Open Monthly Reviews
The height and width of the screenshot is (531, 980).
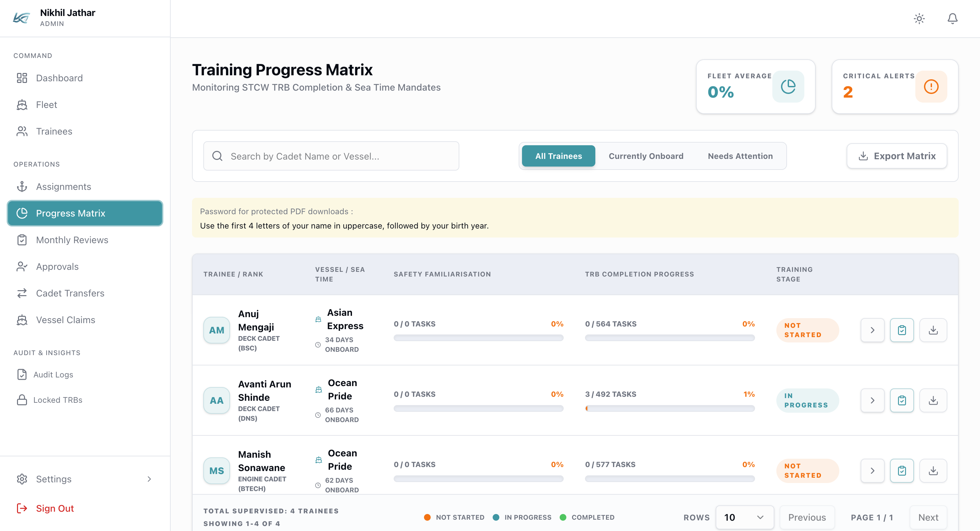point(85,240)
